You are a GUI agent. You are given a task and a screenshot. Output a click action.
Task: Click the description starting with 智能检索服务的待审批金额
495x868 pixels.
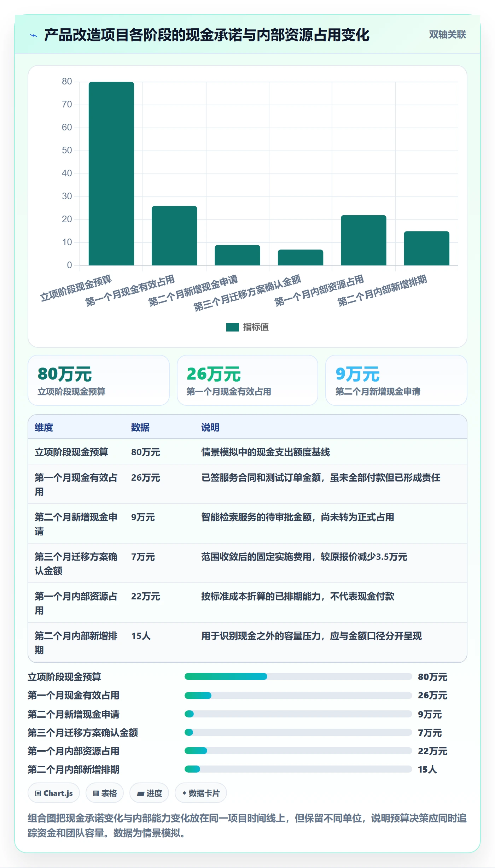click(298, 517)
